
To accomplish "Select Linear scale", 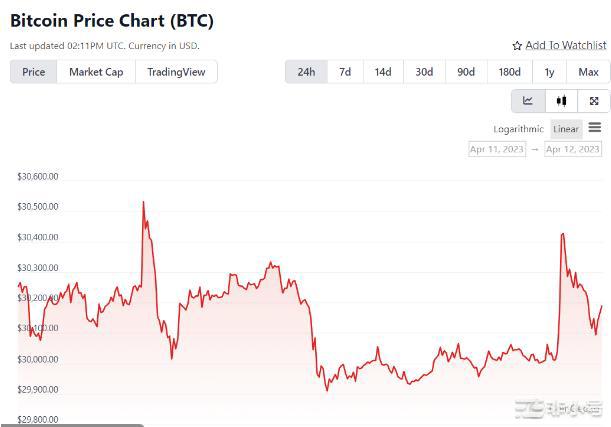I will [566, 129].
